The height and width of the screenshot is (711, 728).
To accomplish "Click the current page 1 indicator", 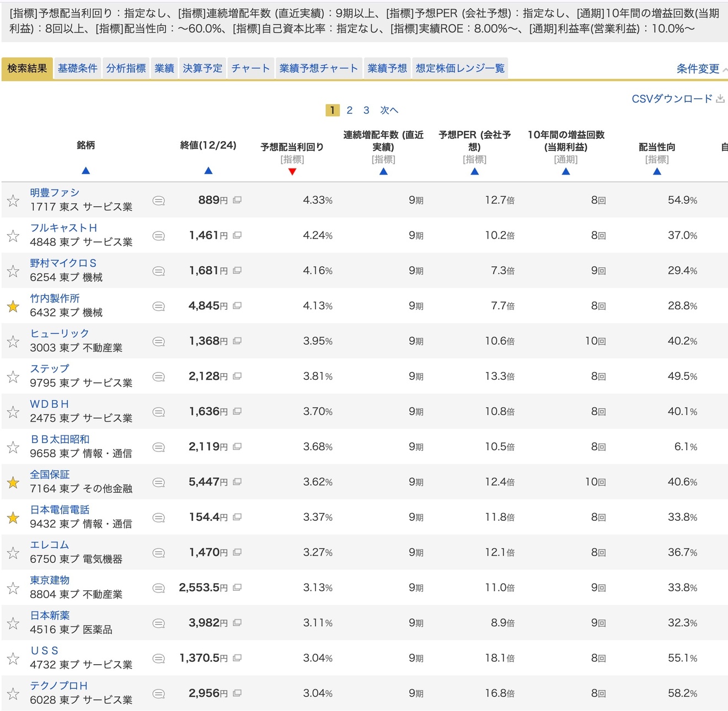I will tap(333, 110).
